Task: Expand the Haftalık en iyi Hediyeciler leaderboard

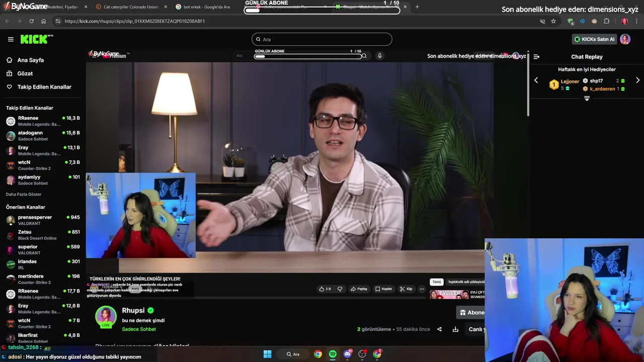Action: [x=587, y=99]
